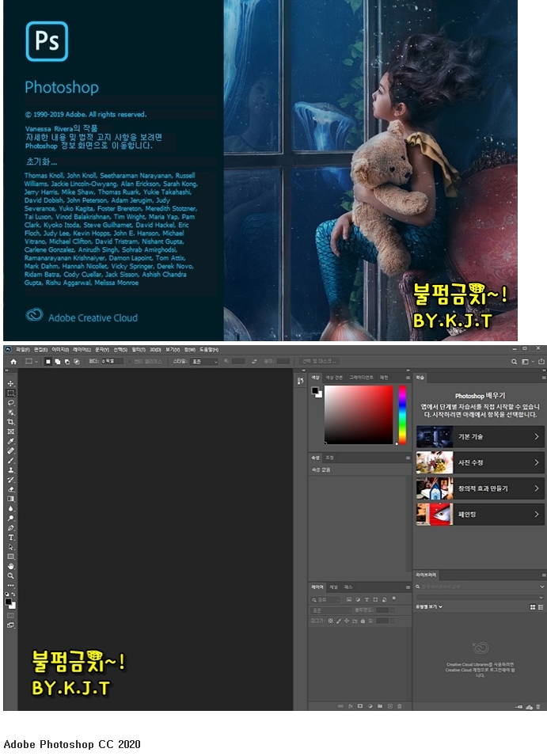Viewport: 547px width, 756px height.
Task: Select the Rectangular Marquee tool in toolbox
Action: click(x=10, y=393)
